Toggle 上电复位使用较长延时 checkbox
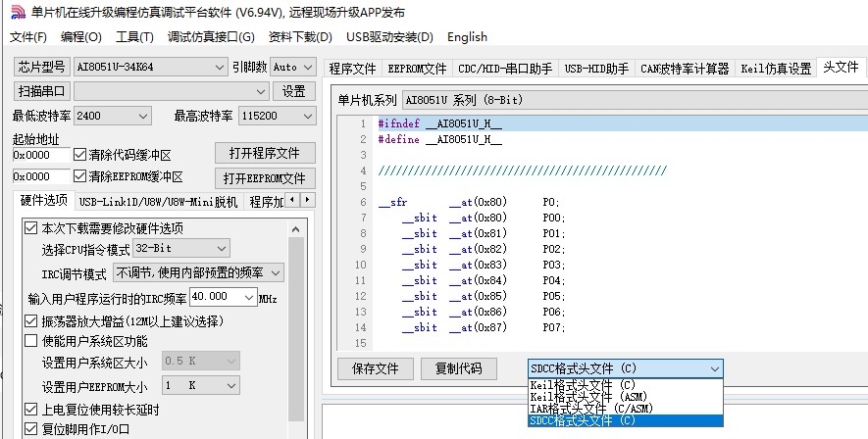 pyautogui.click(x=31, y=410)
